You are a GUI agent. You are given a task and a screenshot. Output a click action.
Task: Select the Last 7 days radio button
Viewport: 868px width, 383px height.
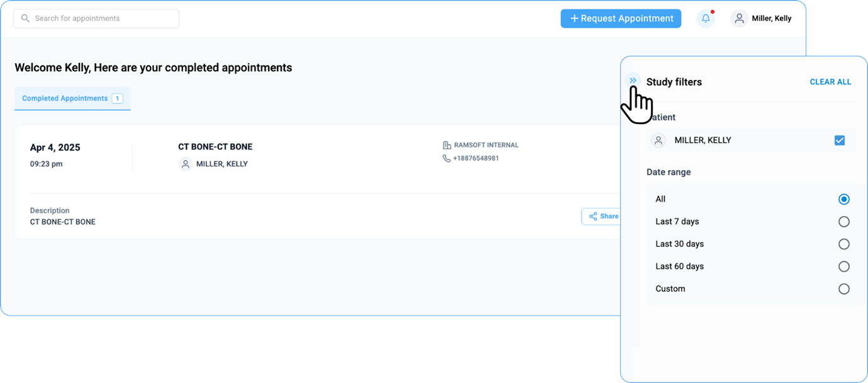(x=843, y=222)
